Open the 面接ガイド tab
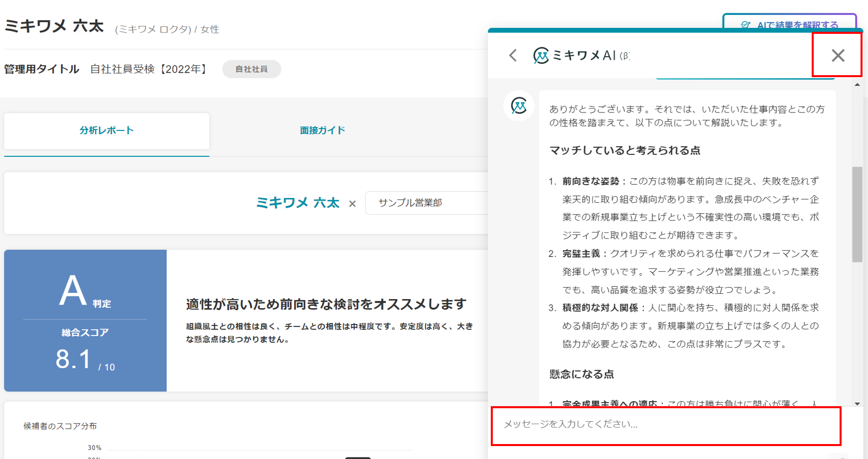Screen dimensions: 868x459 click(322, 130)
